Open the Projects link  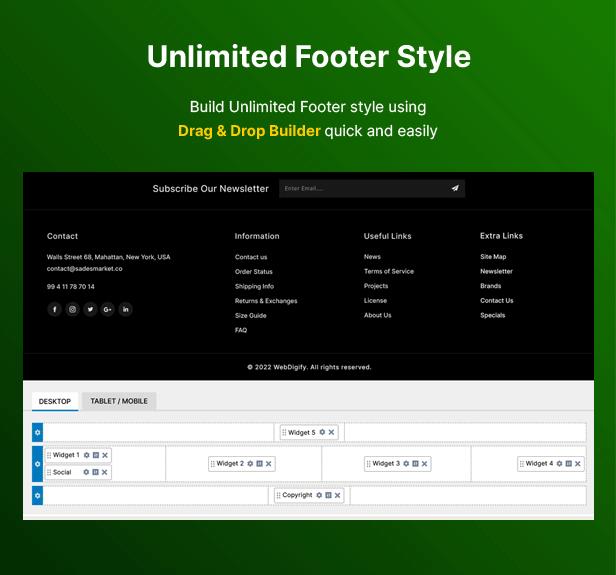(376, 286)
